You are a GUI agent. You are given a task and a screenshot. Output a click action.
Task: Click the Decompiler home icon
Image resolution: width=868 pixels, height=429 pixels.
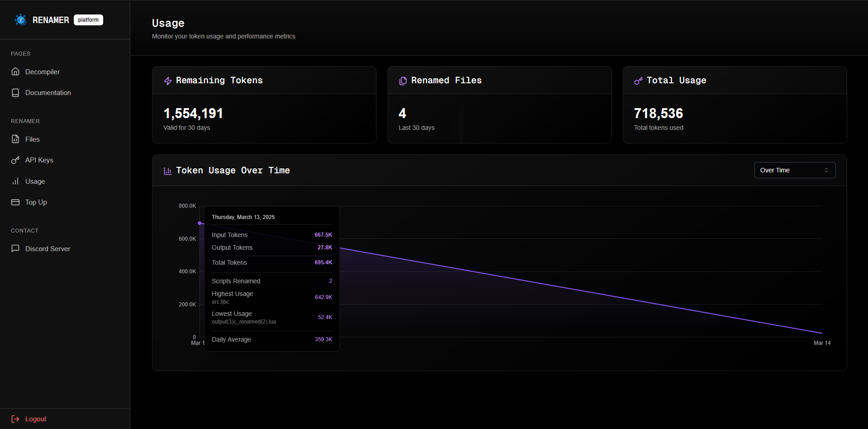[x=15, y=71]
